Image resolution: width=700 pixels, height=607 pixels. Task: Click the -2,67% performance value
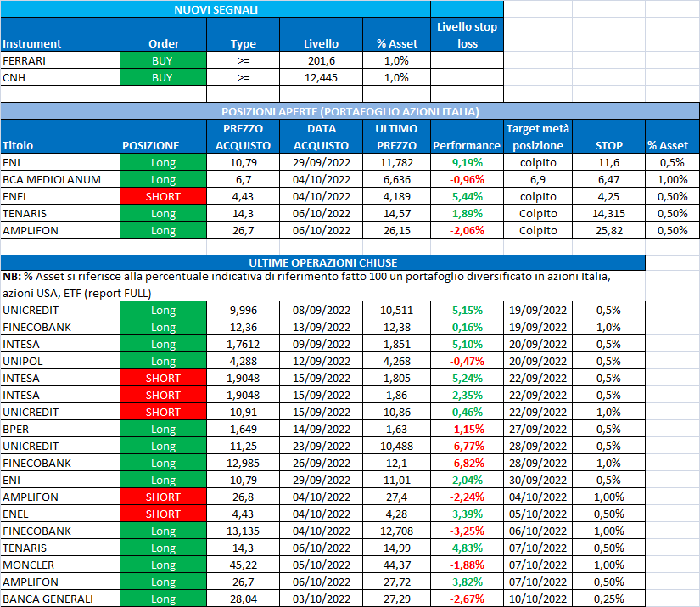pyautogui.click(x=467, y=599)
